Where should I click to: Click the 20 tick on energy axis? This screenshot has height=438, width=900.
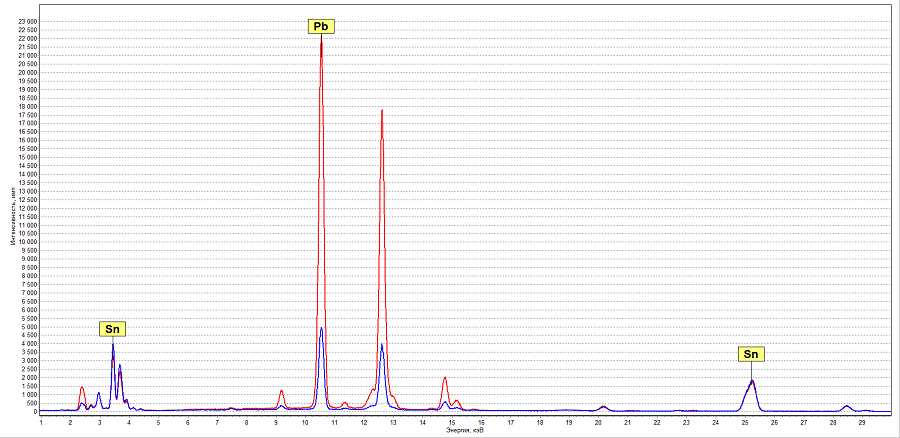[x=598, y=422]
